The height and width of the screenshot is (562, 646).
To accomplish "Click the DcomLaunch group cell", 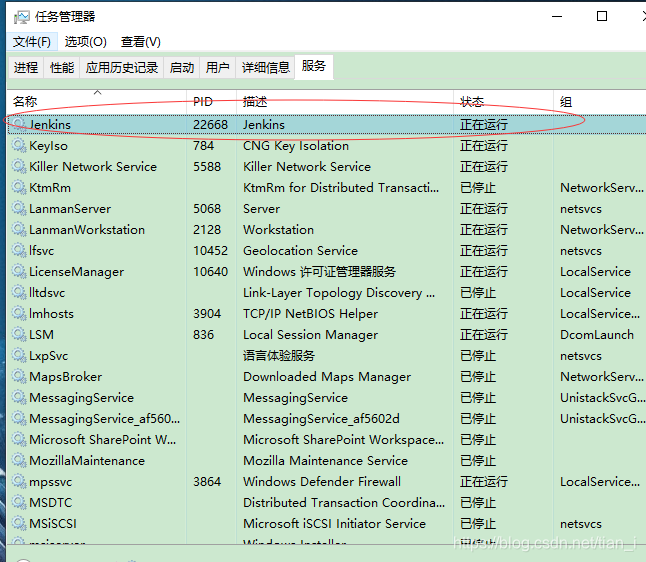I will pos(597,335).
